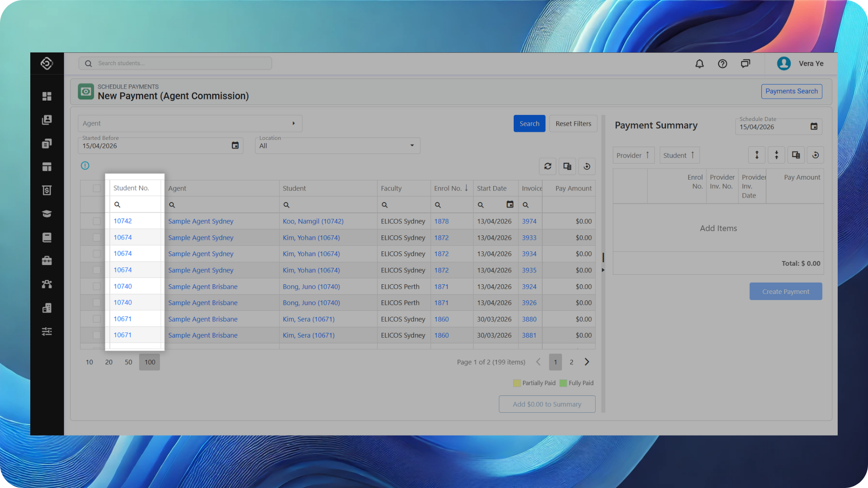Open column chooser icon above payments grid
Viewport: 868px width, 488px height.
click(567, 166)
